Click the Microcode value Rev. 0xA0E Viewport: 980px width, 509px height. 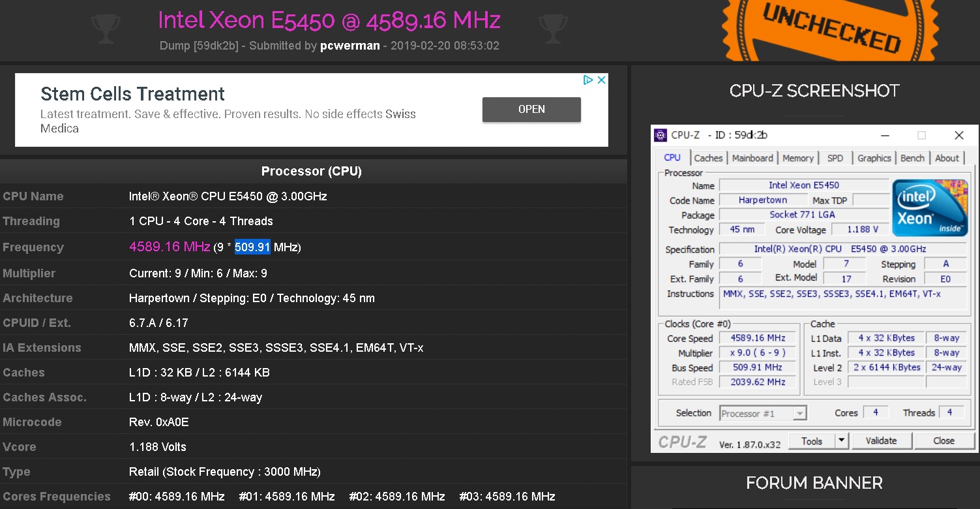click(x=159, y=422)
